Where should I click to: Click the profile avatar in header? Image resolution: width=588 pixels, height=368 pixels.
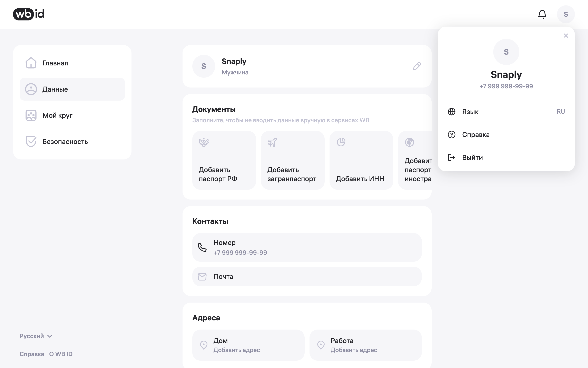click(x=566, y=14)
